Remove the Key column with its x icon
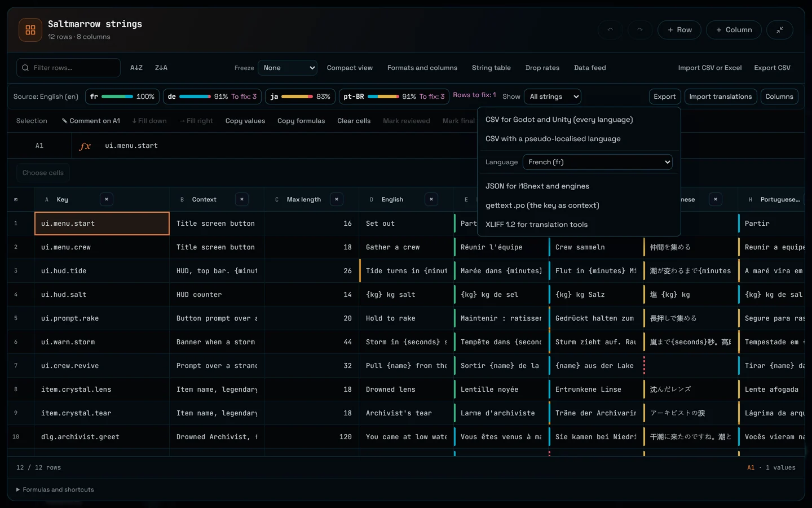The width and height of the screenshot is (812, 508). pyautogui.click(x=107, y=199)
